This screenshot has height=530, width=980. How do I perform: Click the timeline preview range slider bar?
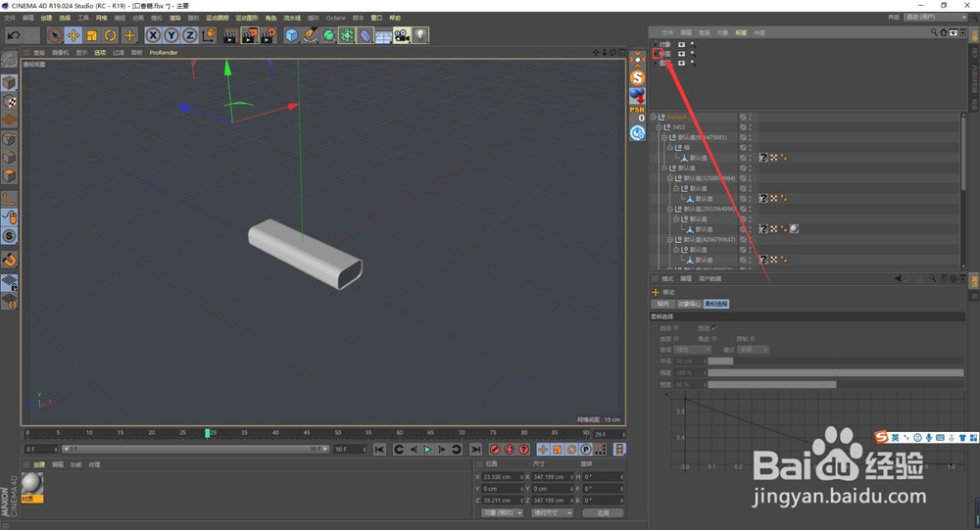(195, 449)
